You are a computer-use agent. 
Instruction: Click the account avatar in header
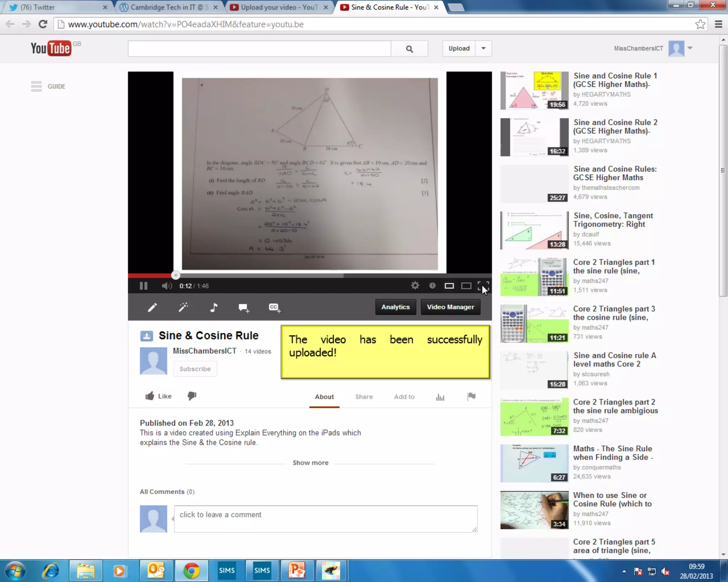(x=676, y=49)
